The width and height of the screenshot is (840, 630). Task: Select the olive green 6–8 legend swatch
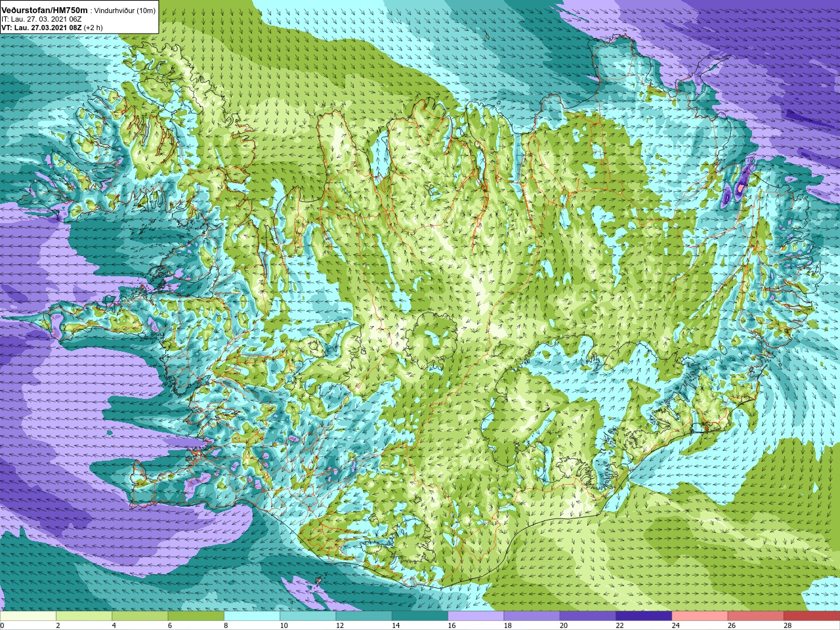click(x=196, y=616)
